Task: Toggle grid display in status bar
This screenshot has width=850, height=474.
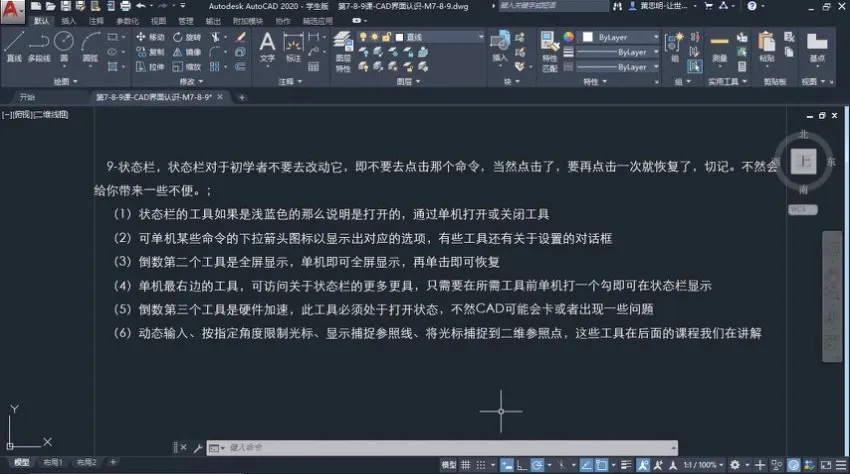Action: click(x=466, y=465)
